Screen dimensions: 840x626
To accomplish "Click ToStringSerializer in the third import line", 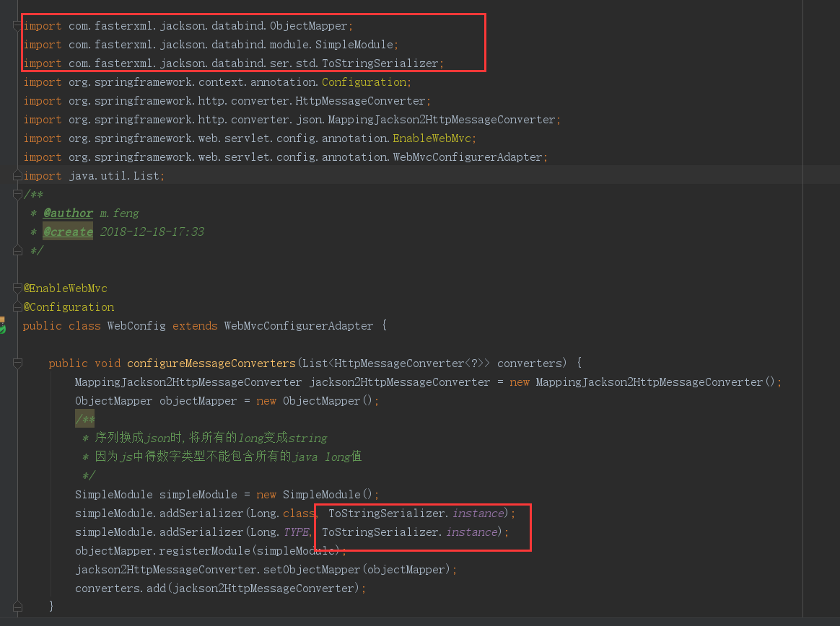I will click(x=380, y=63).
